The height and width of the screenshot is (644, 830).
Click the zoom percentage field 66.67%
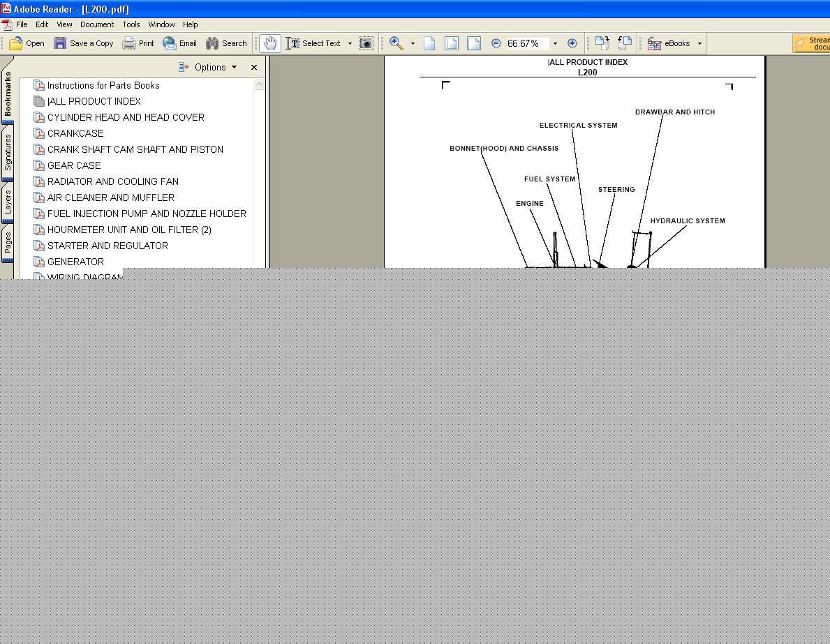pos(526,43)
